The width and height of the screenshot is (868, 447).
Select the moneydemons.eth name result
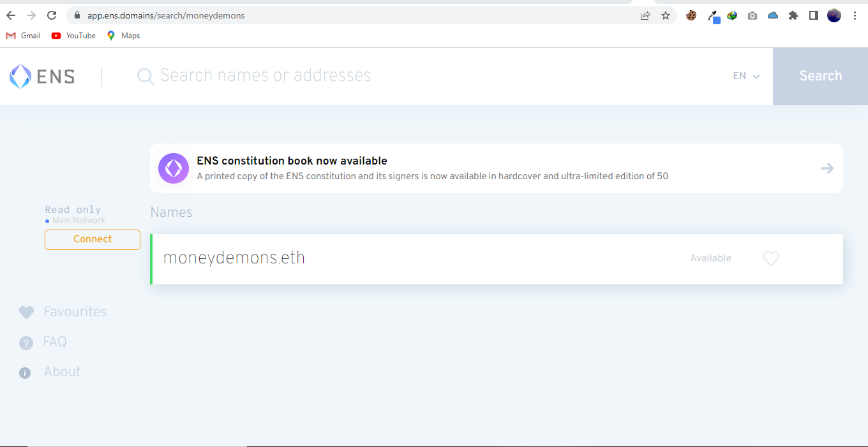point(234,258)
